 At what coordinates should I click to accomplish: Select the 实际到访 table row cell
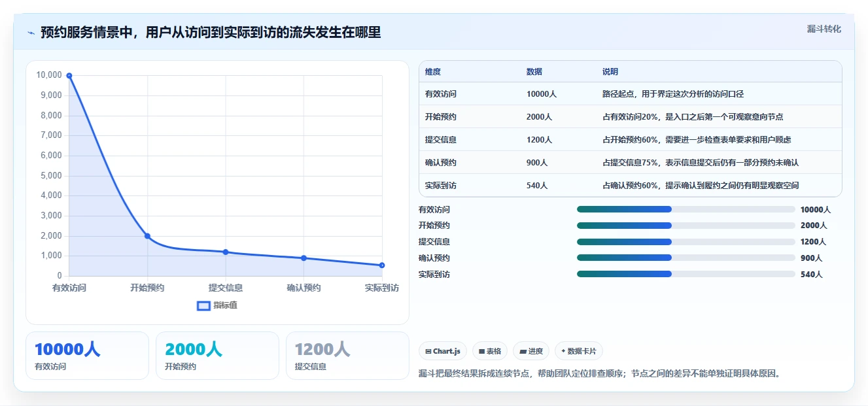441,186
